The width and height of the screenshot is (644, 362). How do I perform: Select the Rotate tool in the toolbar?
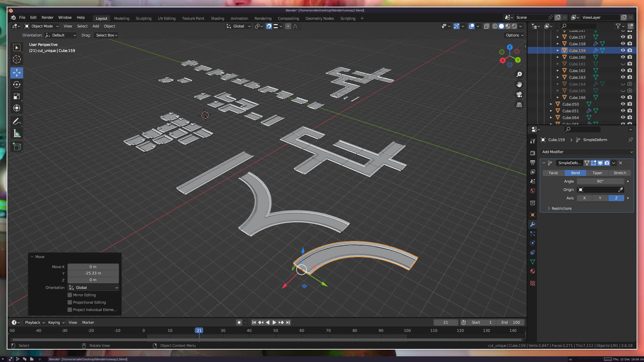17,84
